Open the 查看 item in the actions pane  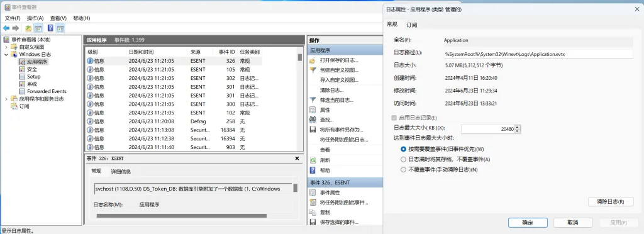325,150
